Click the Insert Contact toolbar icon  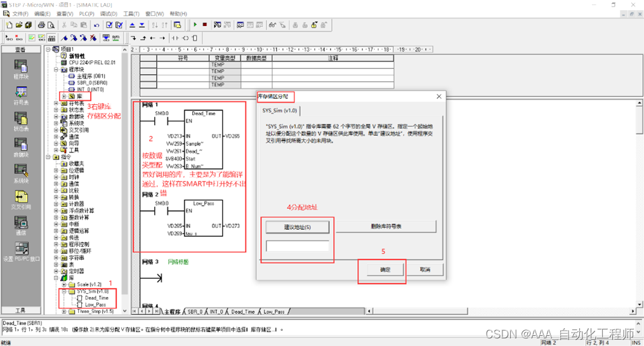[x=175, y=38]
